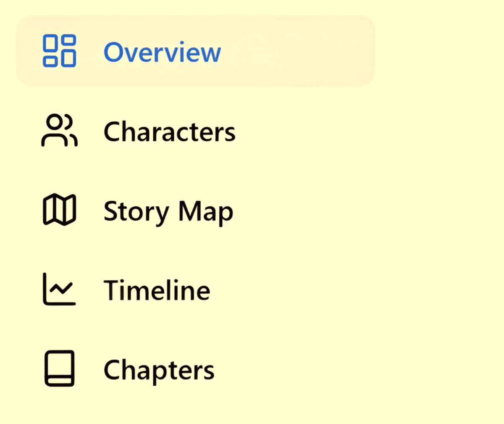The width and height of the screenshot is (504, 424).
Task: Switch to the Story Map view
Action: [x=168, y=211]
